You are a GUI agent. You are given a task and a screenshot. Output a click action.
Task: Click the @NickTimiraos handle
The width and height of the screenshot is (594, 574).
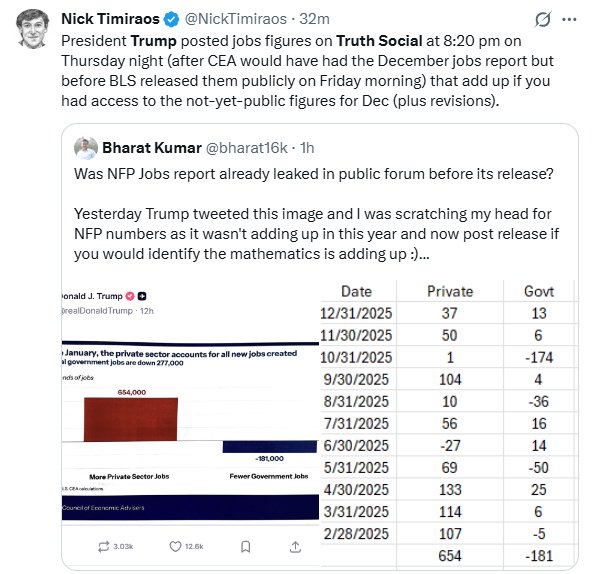235,19
